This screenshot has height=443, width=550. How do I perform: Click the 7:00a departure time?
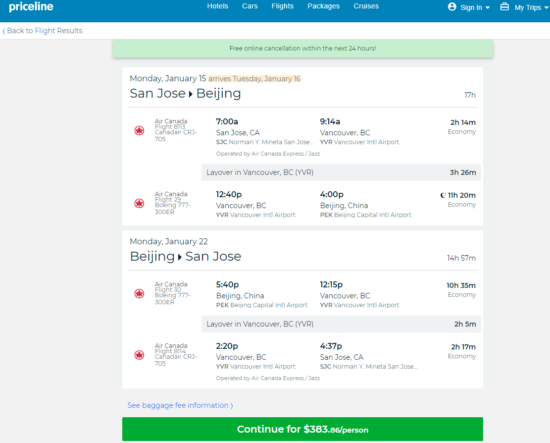click(227, 122)
